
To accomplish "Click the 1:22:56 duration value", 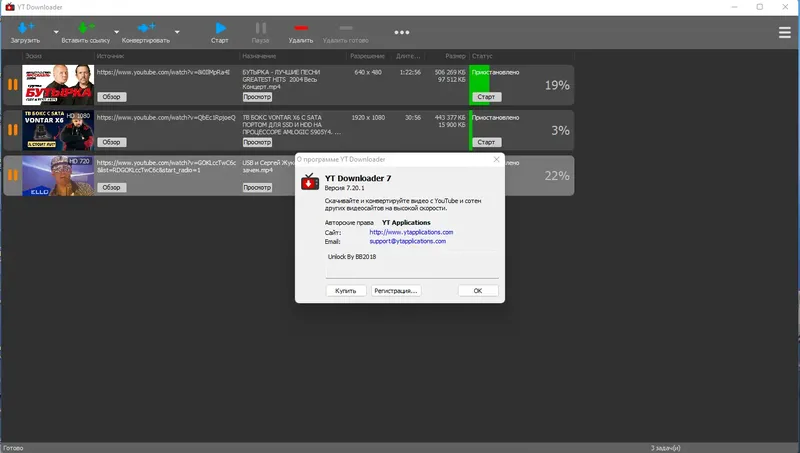I will click(x=410, y=72).
